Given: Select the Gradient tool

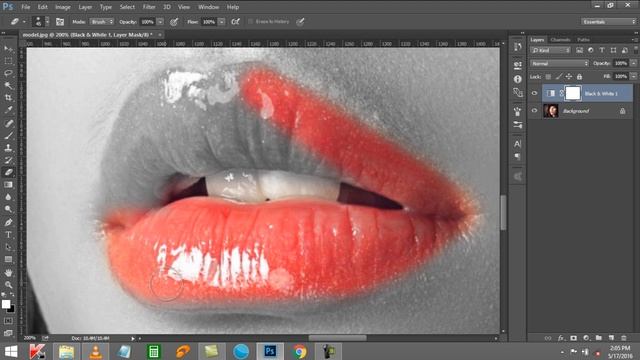Looking at the screenshot, I should pos(8,184).
